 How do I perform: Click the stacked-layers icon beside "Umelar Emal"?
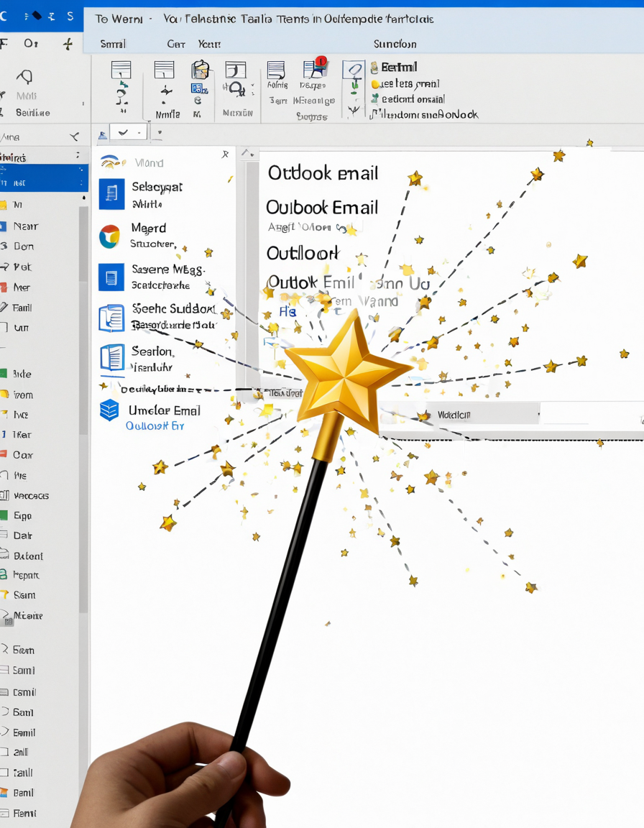(x=109, y=410)
